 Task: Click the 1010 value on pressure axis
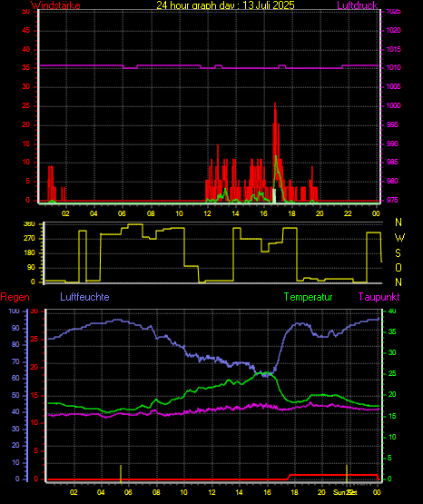tap(393, 68)
